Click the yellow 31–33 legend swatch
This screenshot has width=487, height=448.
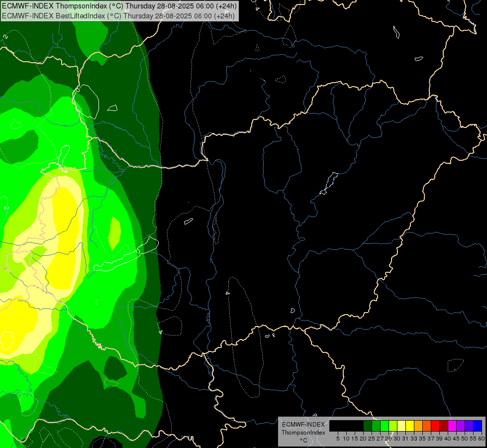click(x=410, y=426)
